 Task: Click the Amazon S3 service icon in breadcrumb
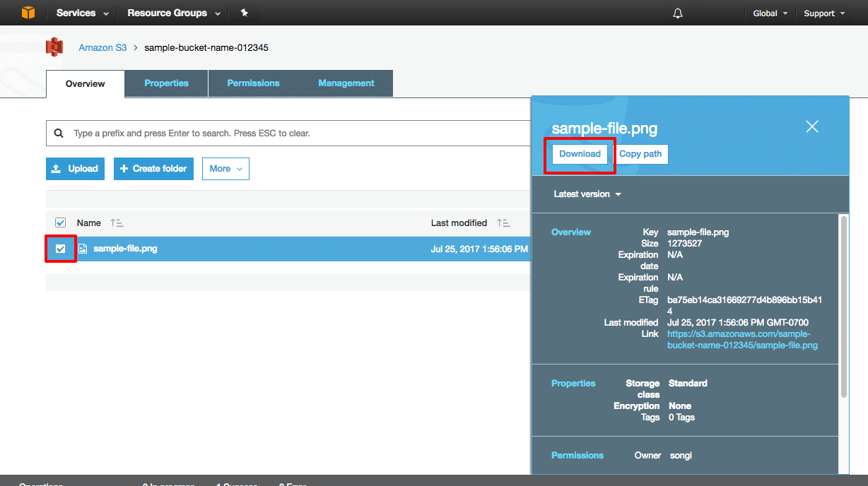[55, 47]
